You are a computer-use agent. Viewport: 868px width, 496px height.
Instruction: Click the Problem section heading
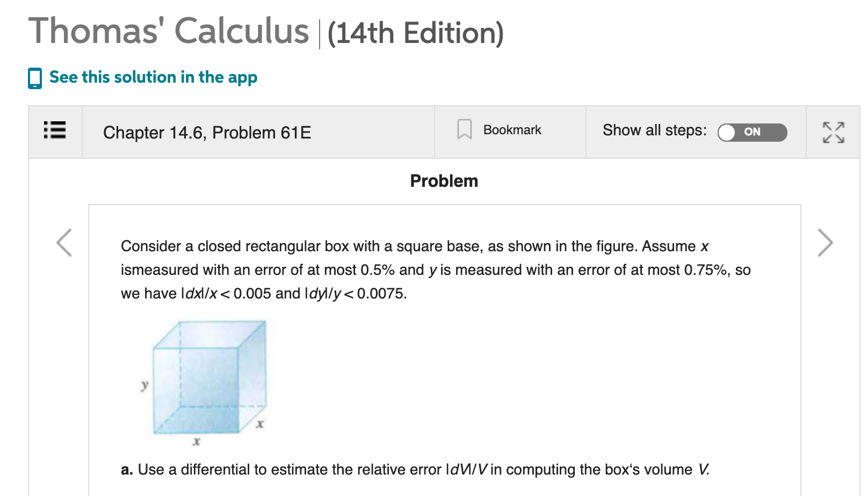tap(443, 181)
